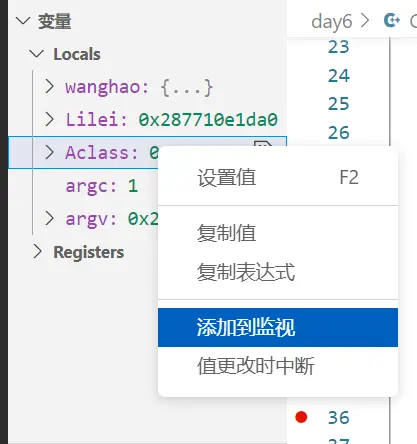Click line number 24 in the gutter

(339, 76)
